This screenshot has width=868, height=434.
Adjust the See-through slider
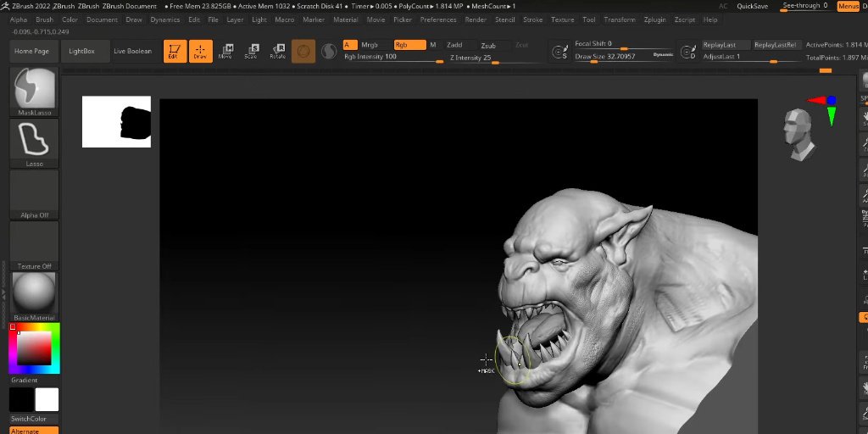[x=805, y=6]
